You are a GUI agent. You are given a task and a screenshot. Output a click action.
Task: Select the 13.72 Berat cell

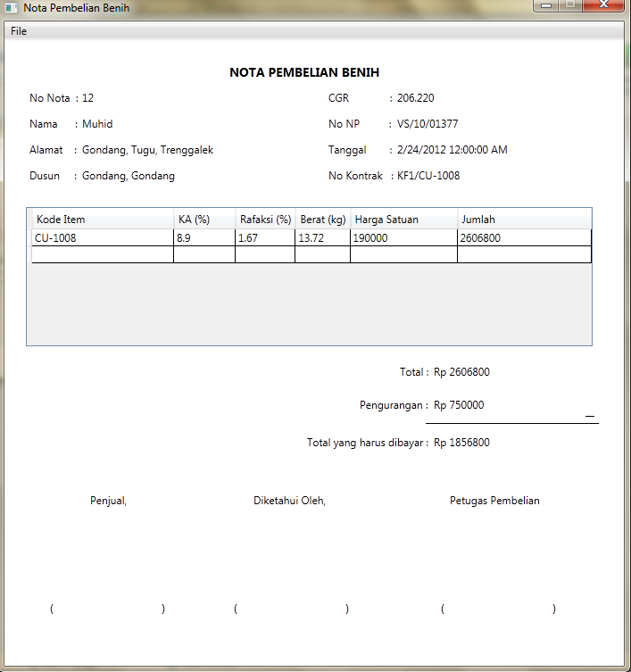tap(323, 238)
